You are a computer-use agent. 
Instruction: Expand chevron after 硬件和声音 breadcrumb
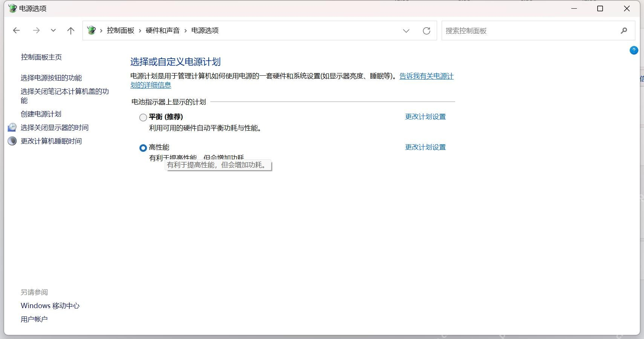click(x=186, y=31)
